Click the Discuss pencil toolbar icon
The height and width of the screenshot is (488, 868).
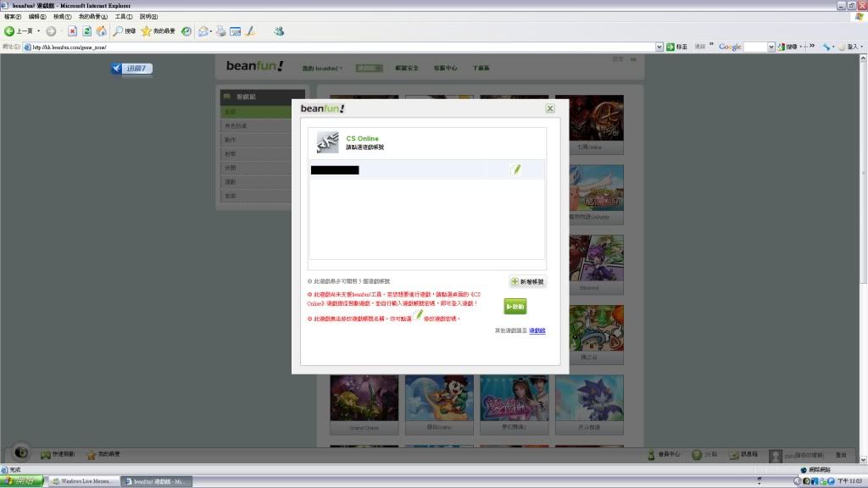coord(250,31)
